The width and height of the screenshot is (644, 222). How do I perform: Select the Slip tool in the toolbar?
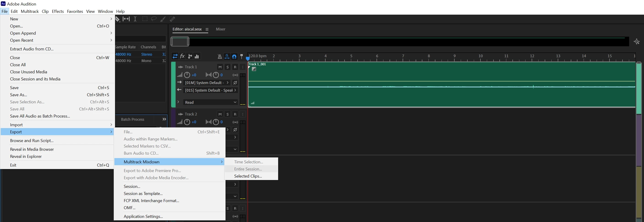[x=126, y=19]
